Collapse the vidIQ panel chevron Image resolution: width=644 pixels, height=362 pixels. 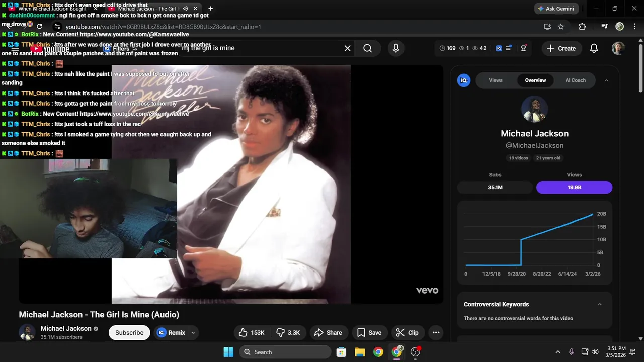[606, 80]
